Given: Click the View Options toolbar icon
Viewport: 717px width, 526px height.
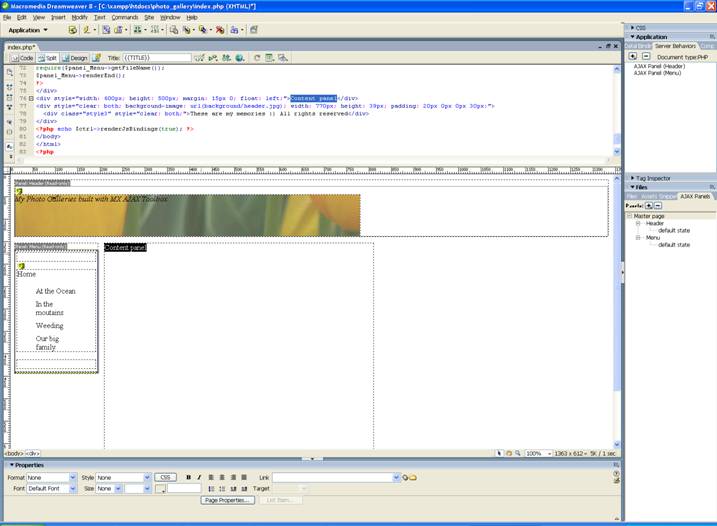Looking at the screenshot, I should (x=270, y=58).
